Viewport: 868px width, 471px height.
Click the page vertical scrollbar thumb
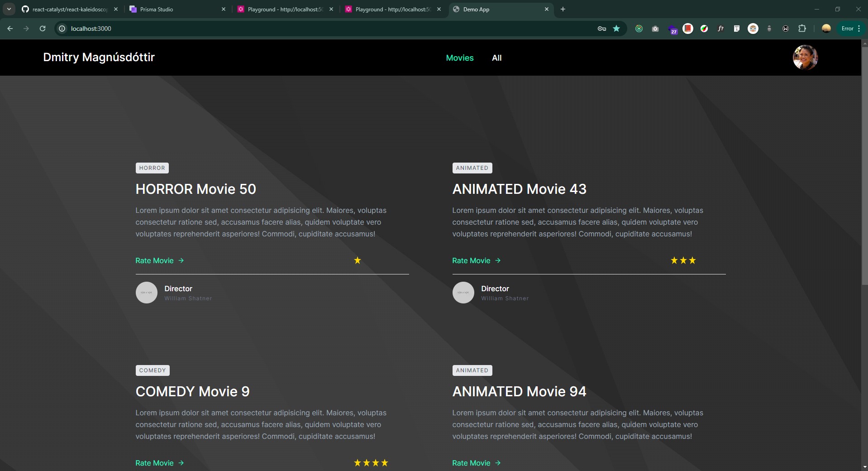tap(864, 165)
